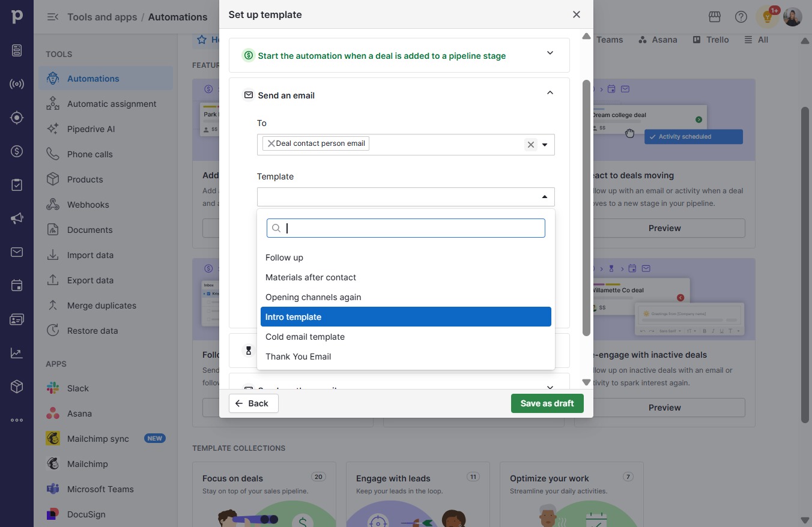This screenshot has height=527, width=812.
Task: Close the Template dropdown
Action: click(545, 197)
